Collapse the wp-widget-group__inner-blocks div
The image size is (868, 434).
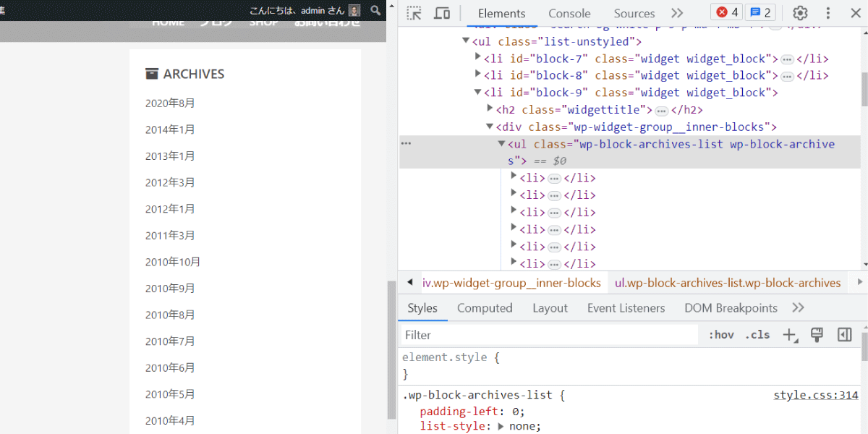point(490,127)
